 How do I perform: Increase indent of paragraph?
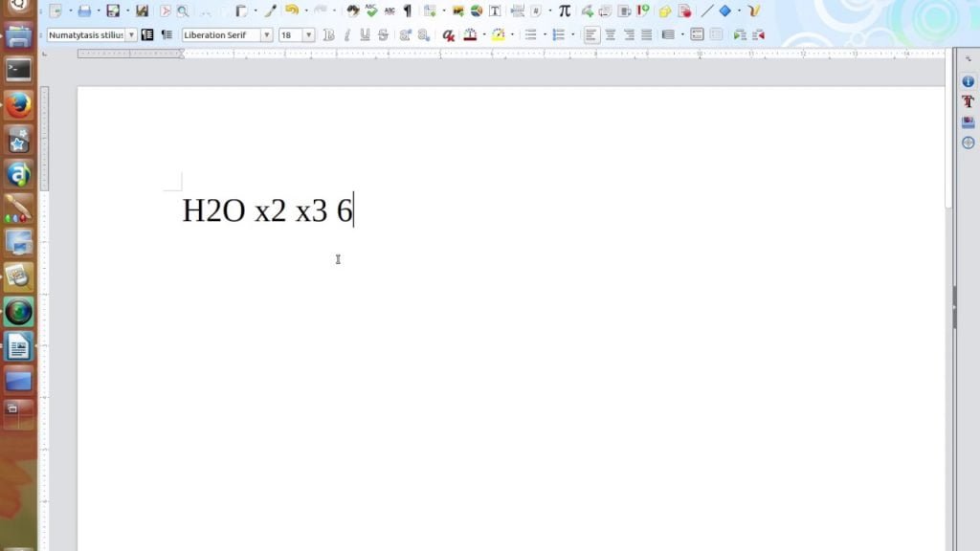tap(740, 35)
